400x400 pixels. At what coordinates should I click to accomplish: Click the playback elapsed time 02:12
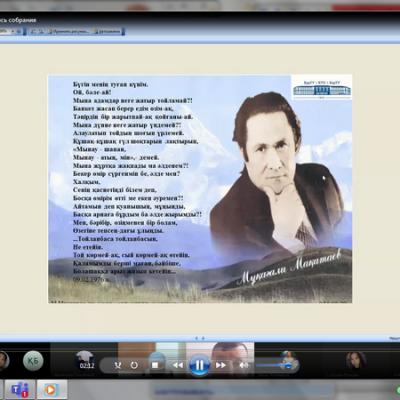(87, 366)
